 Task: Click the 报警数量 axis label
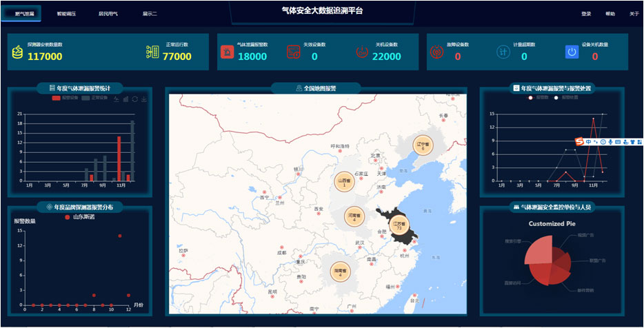[x=25, y=221]
